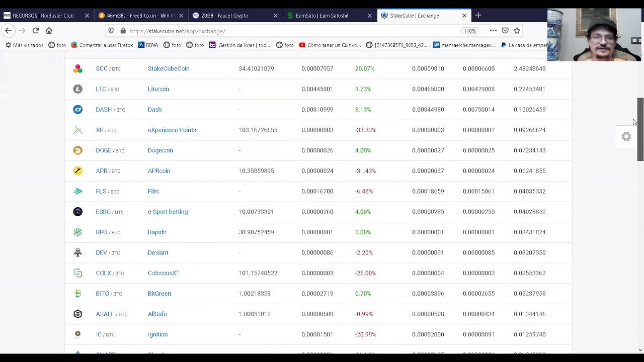Click the Dogecoin coin icon
Image resolution: width=644 pixels, height=362 pixels.
pos(77,150)
